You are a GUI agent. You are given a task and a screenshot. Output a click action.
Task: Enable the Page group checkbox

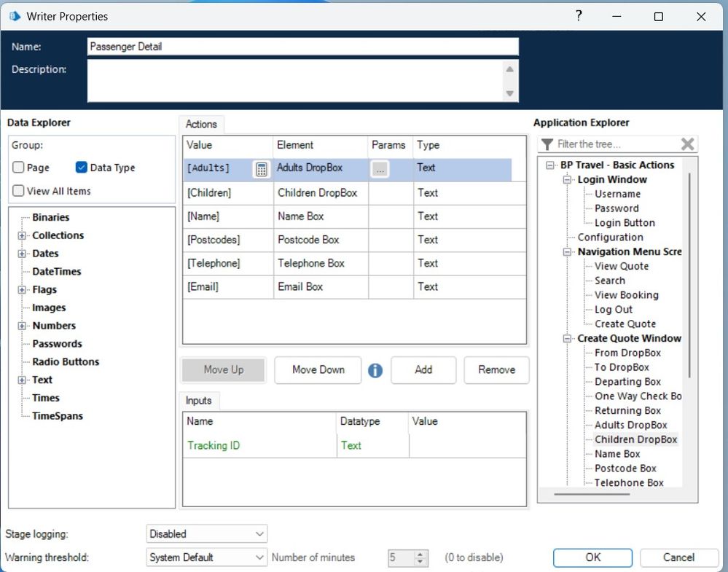18,168
